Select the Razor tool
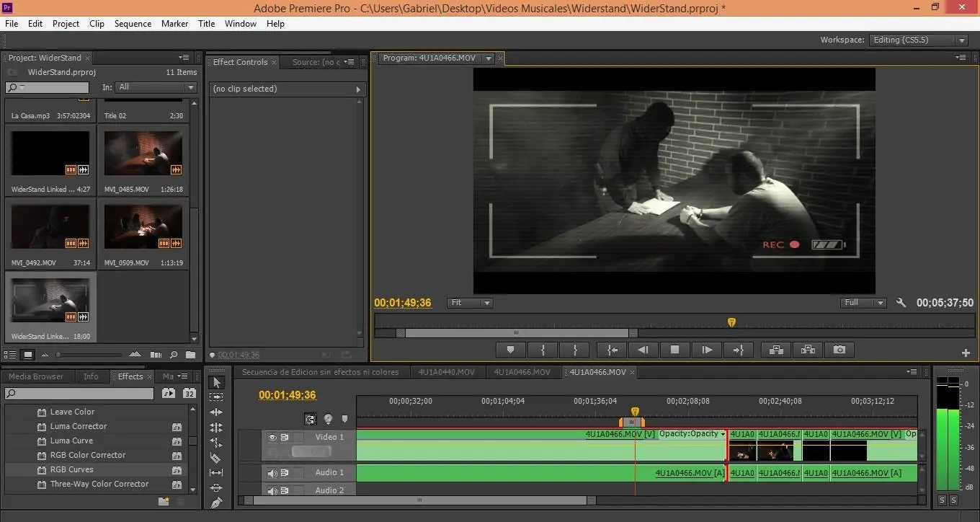The width and height of the screenshot is (980, 522). 217,458
